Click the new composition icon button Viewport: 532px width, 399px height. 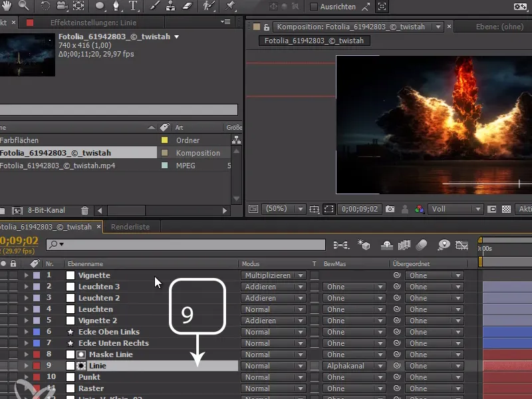tap(17, 211)
